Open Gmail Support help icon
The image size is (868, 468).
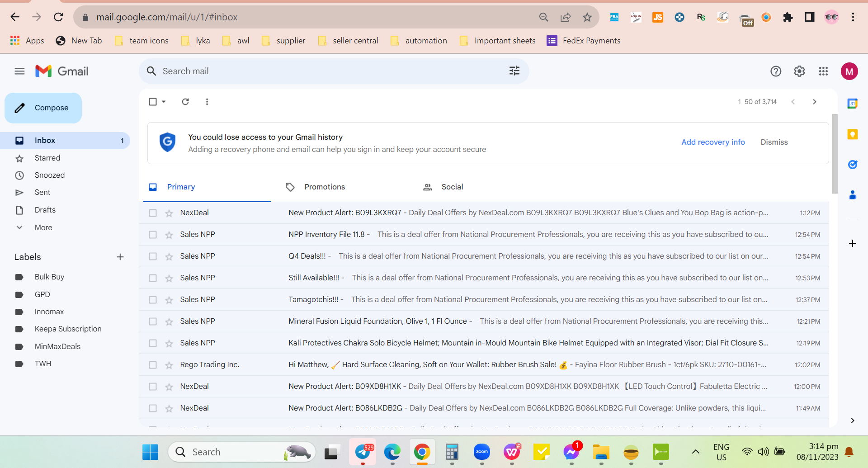point(776,71)
